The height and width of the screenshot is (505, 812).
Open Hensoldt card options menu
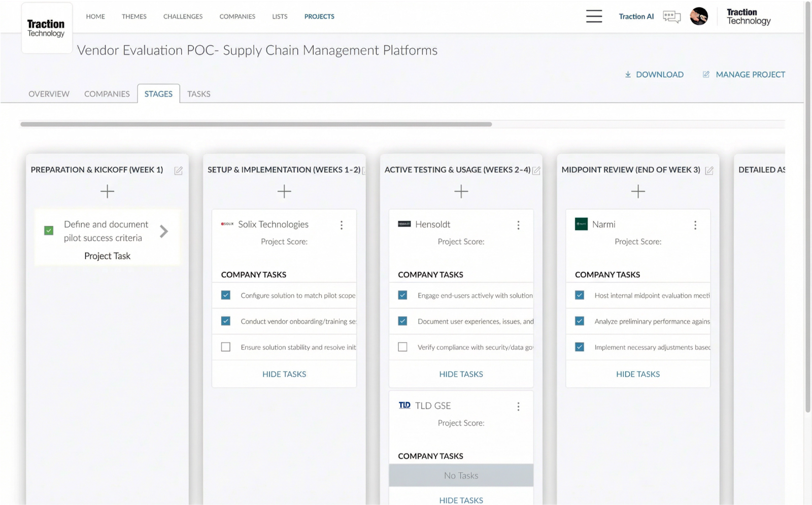click(x=518, y=225)
